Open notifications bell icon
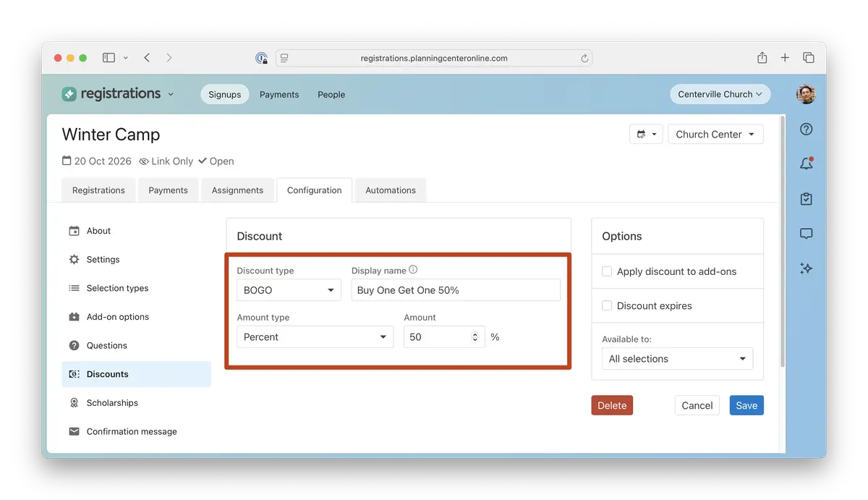The image size is (868, 500). [x=807, y=164]
